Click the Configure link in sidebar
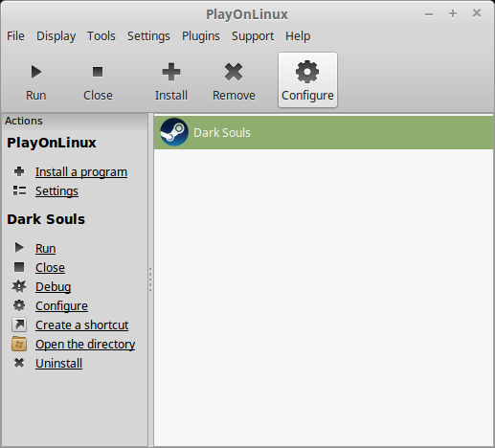Screen dimensions: 495x448 (x=61, y=306)
